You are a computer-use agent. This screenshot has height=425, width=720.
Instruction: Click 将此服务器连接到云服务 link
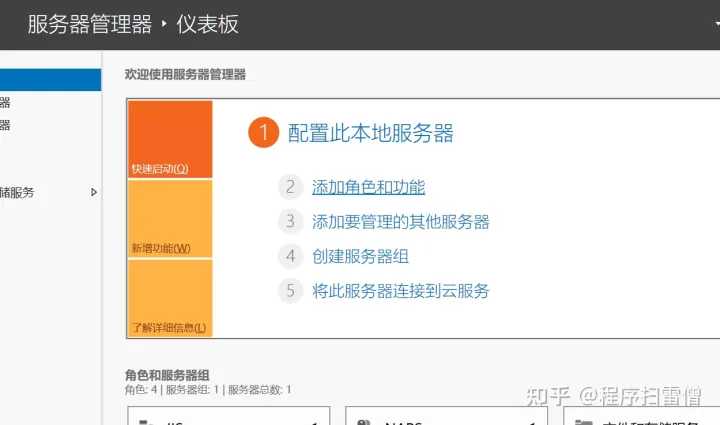coord(401,291)
